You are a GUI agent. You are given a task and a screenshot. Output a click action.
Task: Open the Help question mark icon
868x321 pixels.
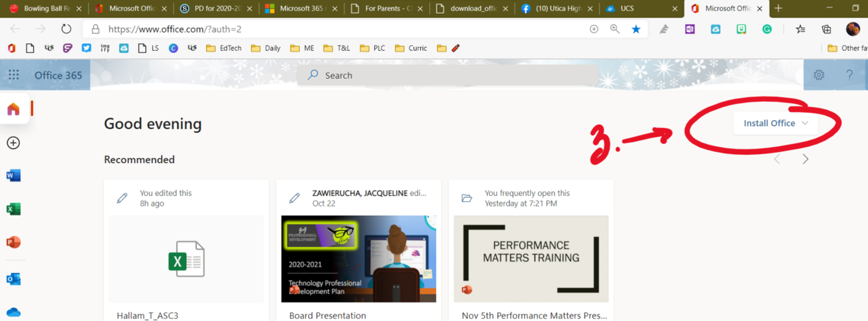coord(849,75)
